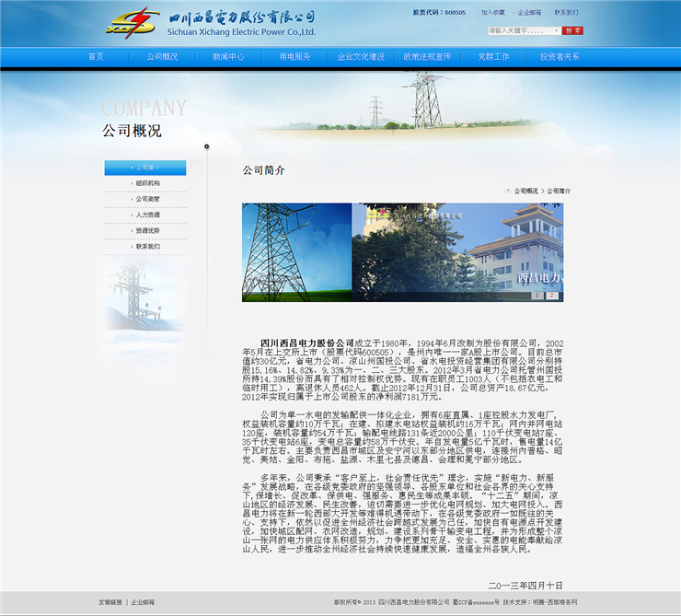Select 人力资源 in the sidebar menu
Image resolution: width=681 pixels, height=616 pixels.
(147, 215)
